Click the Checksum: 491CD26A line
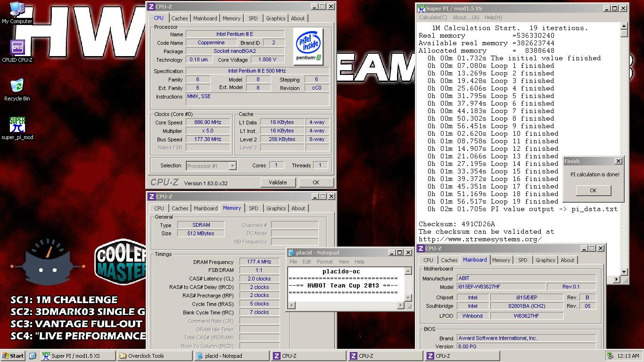Screen dimensions: 644x362 tap(457, 224)
